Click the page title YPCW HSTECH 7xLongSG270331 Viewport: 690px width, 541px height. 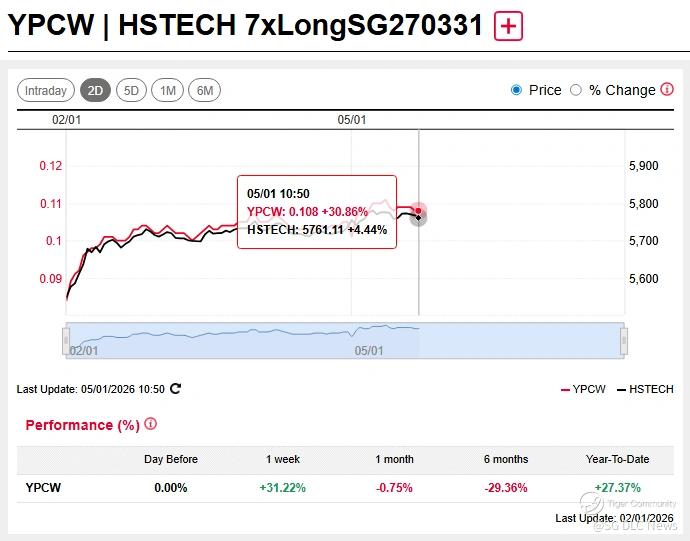(246, 25)
